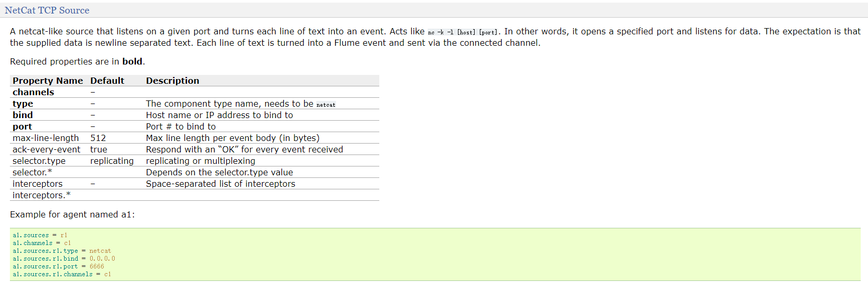Click the port property name cell
This screenshot has width=868, height=283.
22,126
